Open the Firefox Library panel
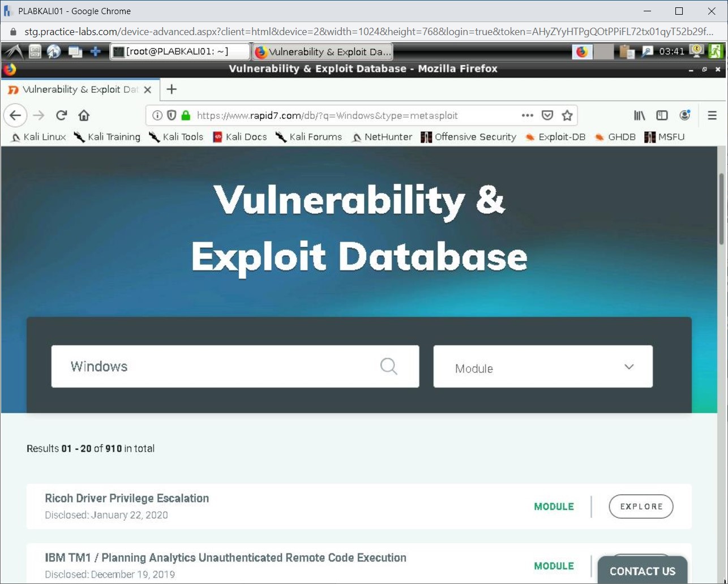 [639, 115]
